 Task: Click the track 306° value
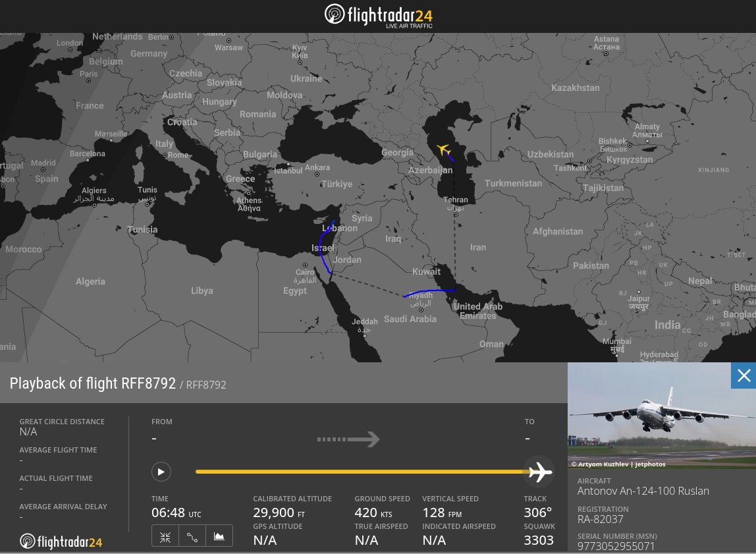click(x=537, y=512)
